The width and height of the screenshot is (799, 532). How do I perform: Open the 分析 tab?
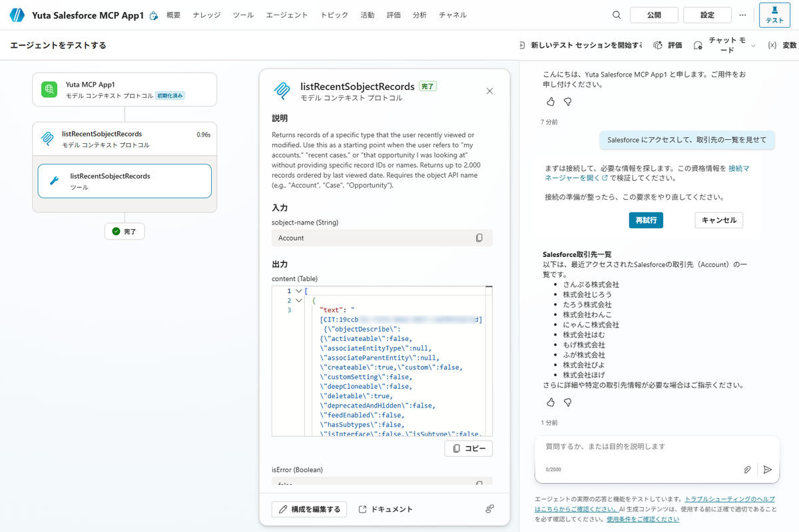419,15
